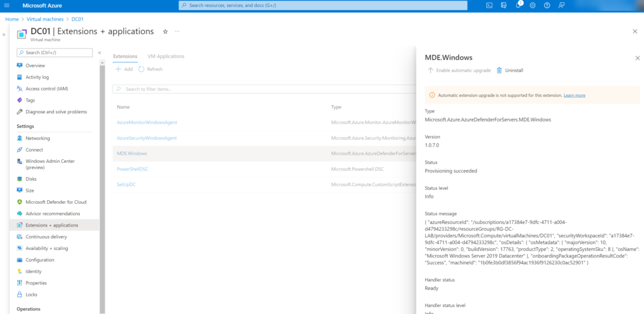Click the Diagnose and solve problems wrench icon
The image size is (644, 314).
coord(19,111)
